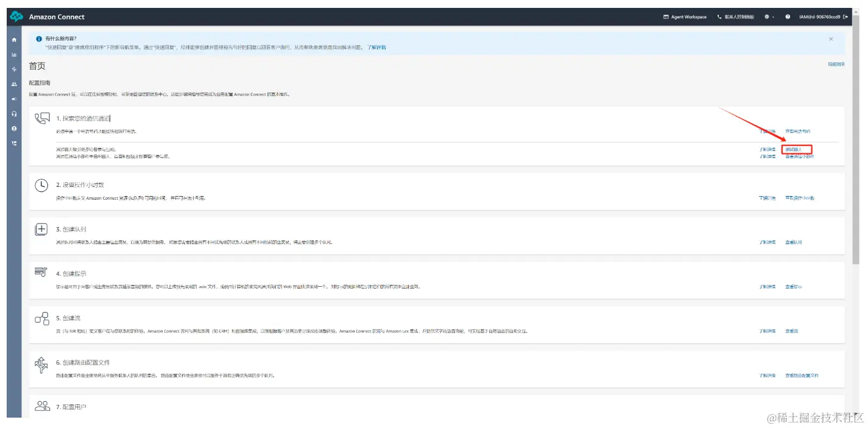
Task: Click the plus-box icon for step 3
Action: pyautogui.click(x=41, y=230)
